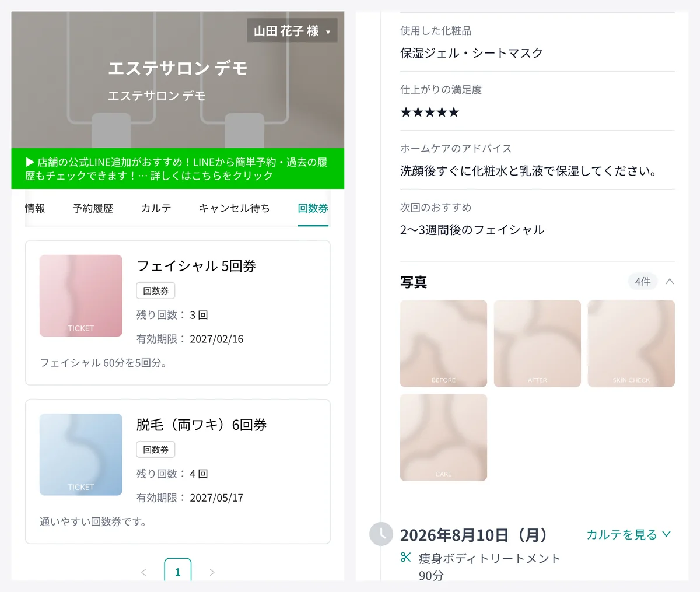Image resolution: width=700 pixels, height=592 pixels.
Task: Click the 写真 section heading
Action: pos(414,282)
